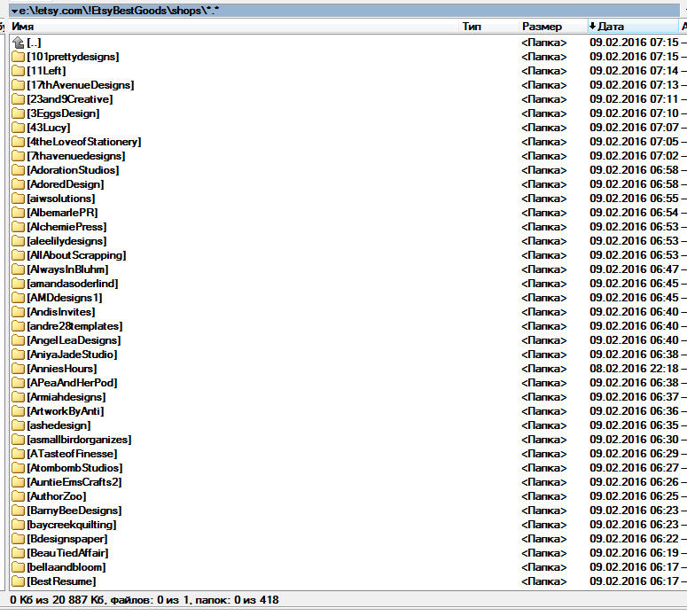
Task: Click the AdoredDesign folder icon
Action: click(x=18, y=184)
